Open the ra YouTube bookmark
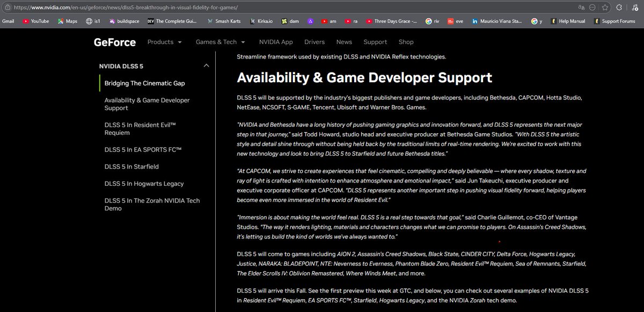 351,21
